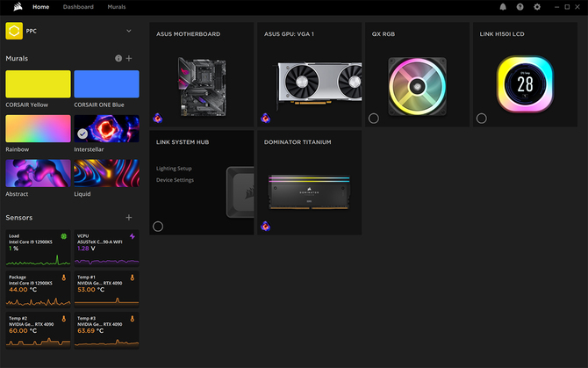
Task: Switch to the Home tab
Action: pyautogui.click(x=41, y=7)
